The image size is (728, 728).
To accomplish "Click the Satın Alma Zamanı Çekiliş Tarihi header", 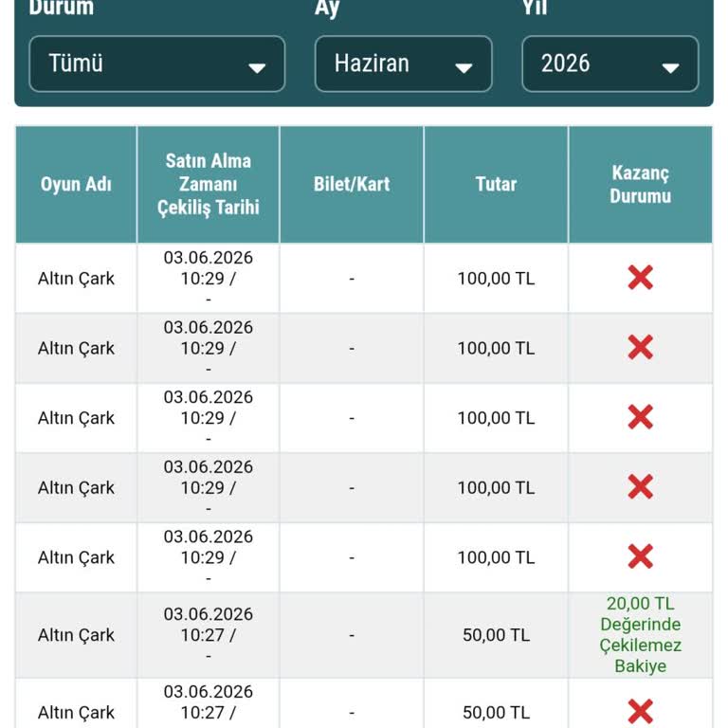I will tap(208, 184).
